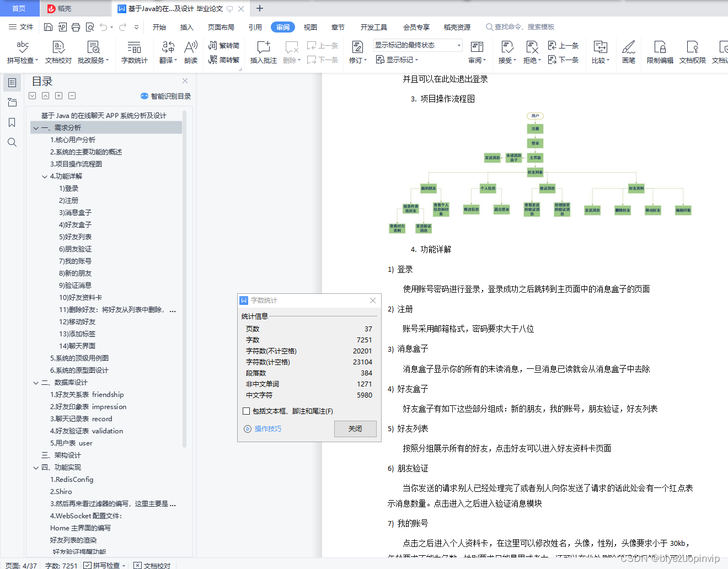This screenshot has width=728, height=569.
Task: Open 限制编辑 restrict editing
Action: (660, 52)
